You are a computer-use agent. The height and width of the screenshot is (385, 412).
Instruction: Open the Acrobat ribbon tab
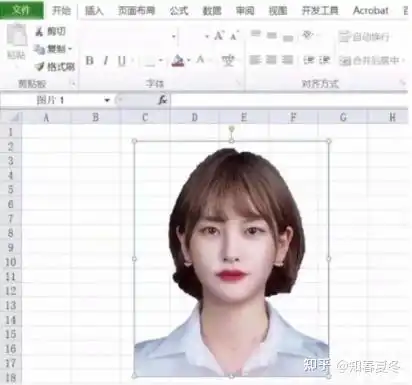click(371, 11)
